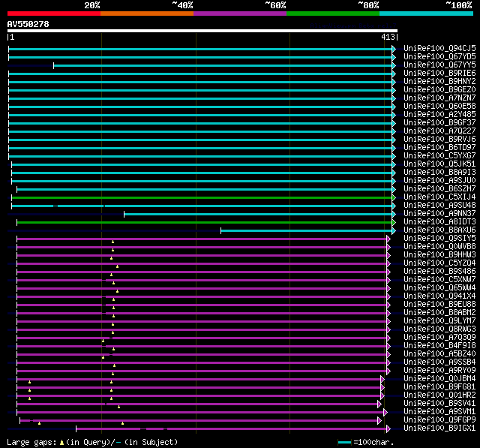Viewport: 480px width, 448px height.
Task: Click the cyan 100char scale bar
Action: (x=344, y=442)
